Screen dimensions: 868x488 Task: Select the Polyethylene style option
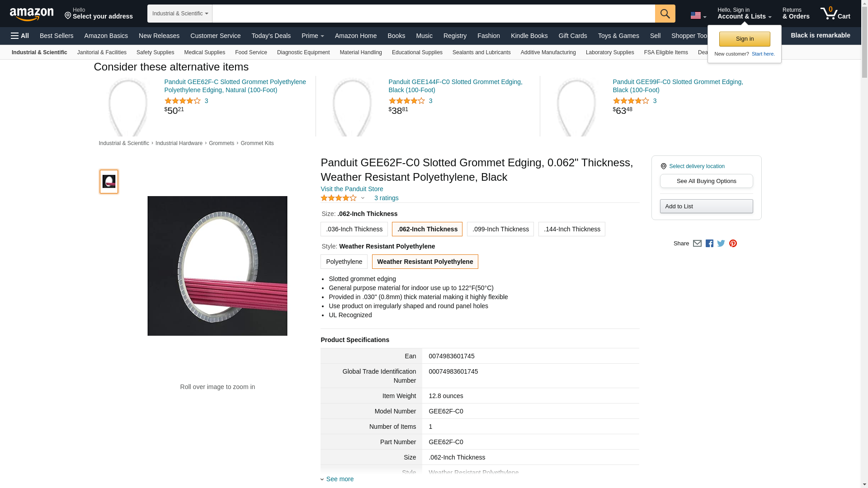(x=344, y=262)
